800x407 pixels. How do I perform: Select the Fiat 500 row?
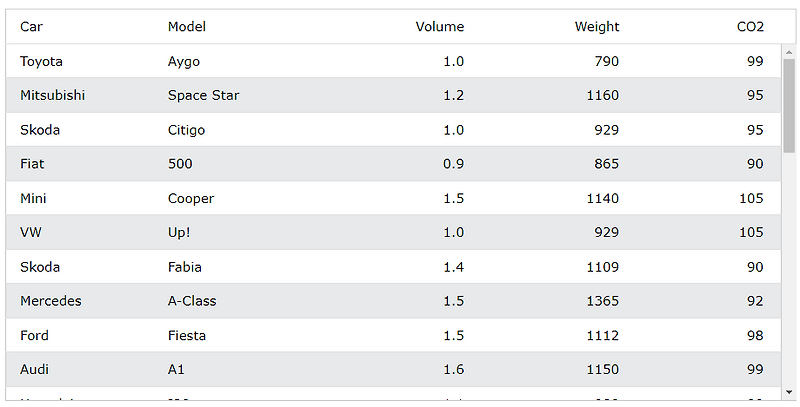point(393,164)
